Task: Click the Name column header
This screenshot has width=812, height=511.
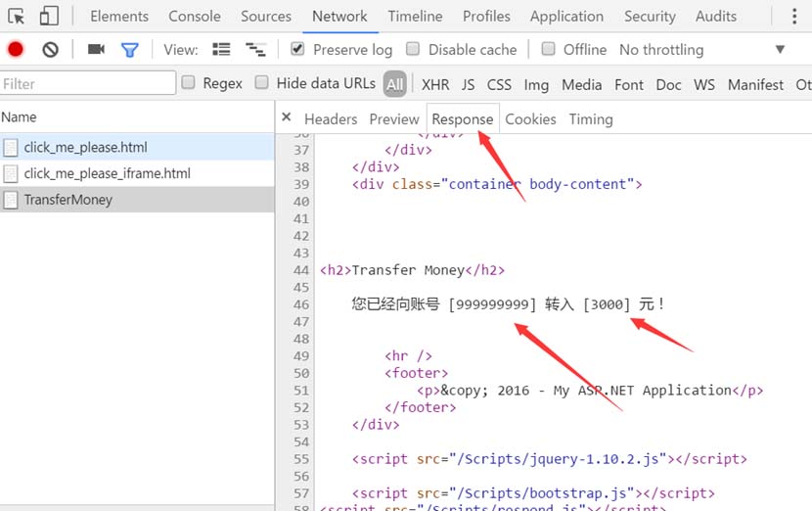Action: coord(137,117)
